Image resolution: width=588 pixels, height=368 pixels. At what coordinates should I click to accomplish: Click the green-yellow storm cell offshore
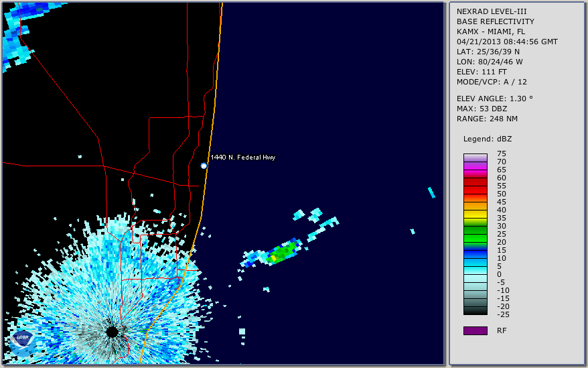click(282, 253)
